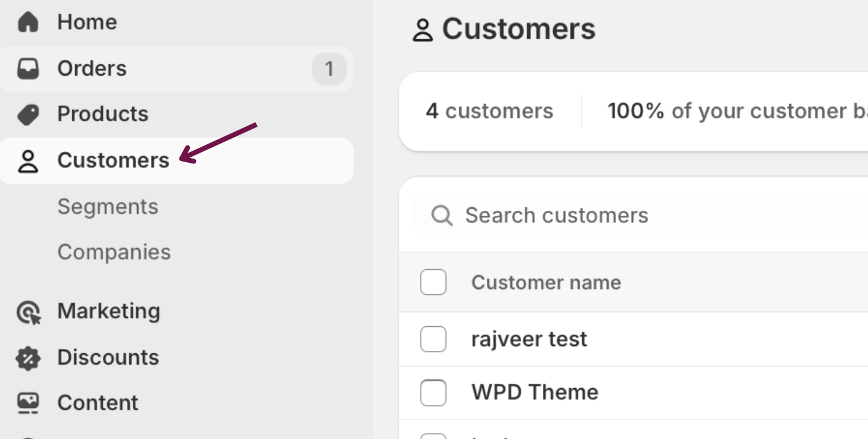The image size is (868, 441).
Task: Toggle the select-all Customer name checkbox
Action: click(x=433, y=282)
